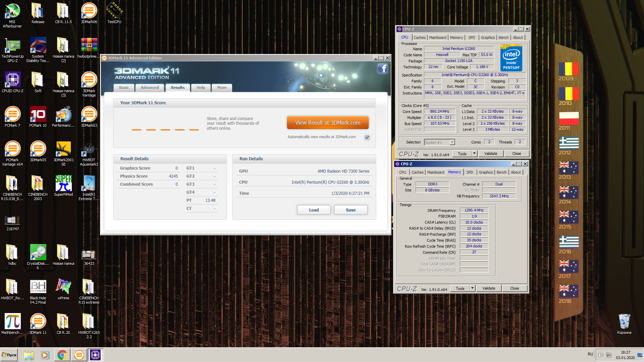
Task: Open Graphics tab in lower CPU-Z window
Action: click(x=486, y=172)
